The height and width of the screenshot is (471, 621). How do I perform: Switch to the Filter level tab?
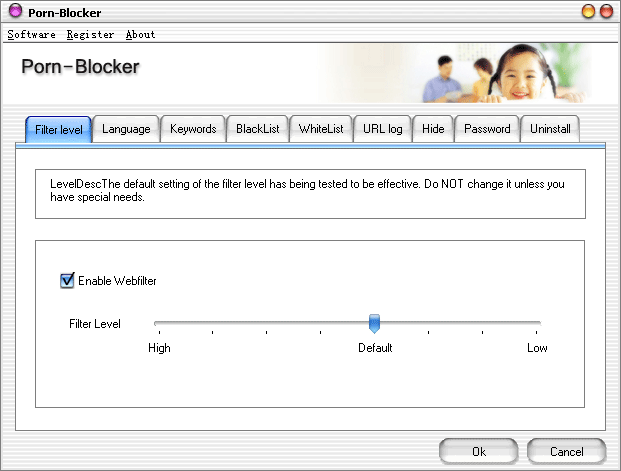tap(58, 129)
